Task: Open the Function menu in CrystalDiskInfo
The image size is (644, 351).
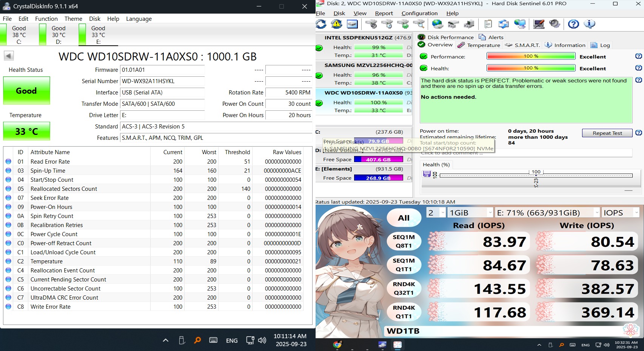Action: (46, 19)
